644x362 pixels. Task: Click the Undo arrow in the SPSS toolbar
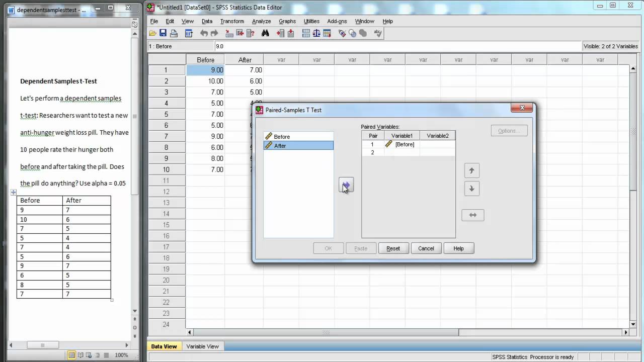(x=204, y=33)
